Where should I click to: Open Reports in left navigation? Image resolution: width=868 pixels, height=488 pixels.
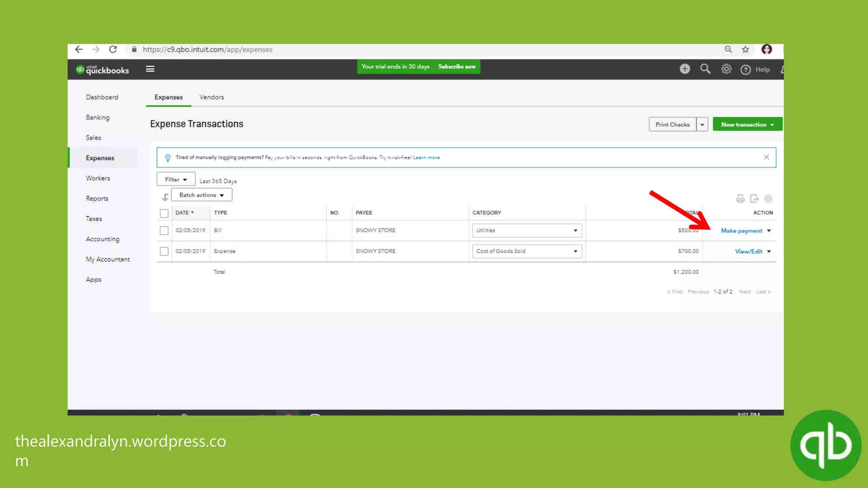point(97,199)
